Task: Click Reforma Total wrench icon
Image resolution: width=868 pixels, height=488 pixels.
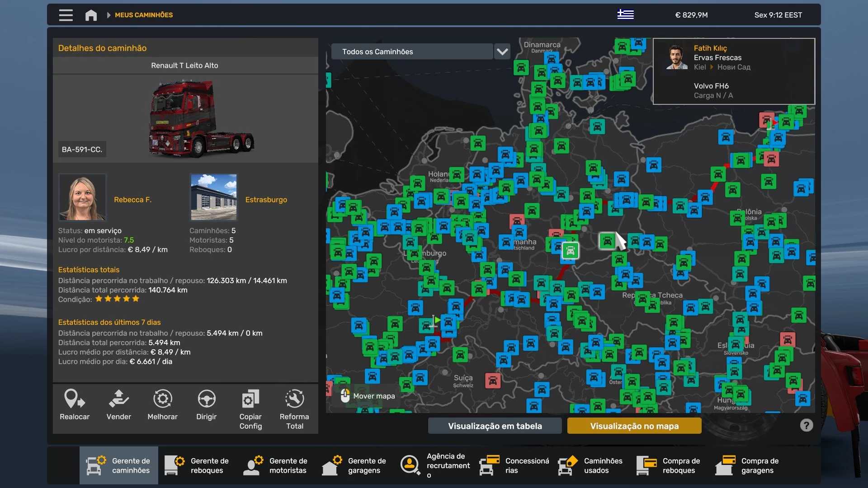Action: pos(294,399)
